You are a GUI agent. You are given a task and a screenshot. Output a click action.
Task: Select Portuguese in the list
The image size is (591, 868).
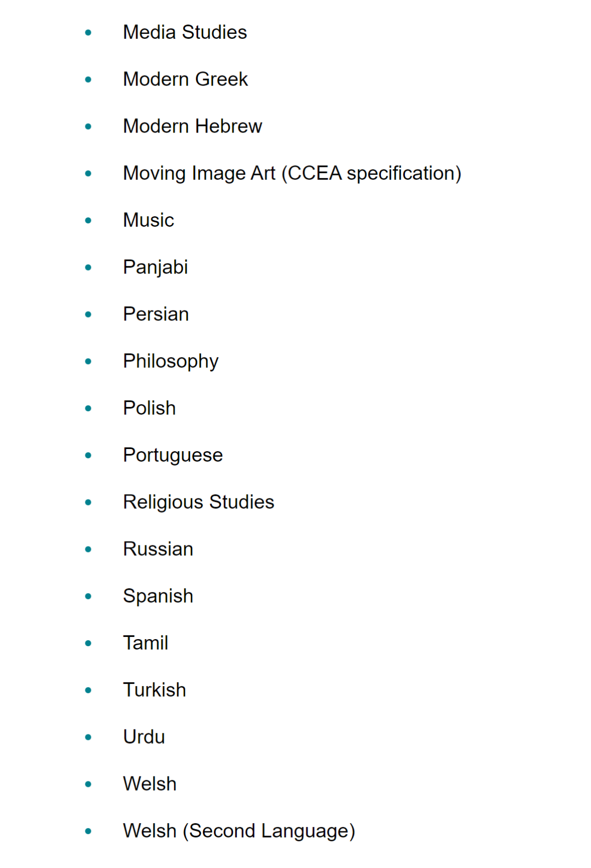click(x=173, y=456)
